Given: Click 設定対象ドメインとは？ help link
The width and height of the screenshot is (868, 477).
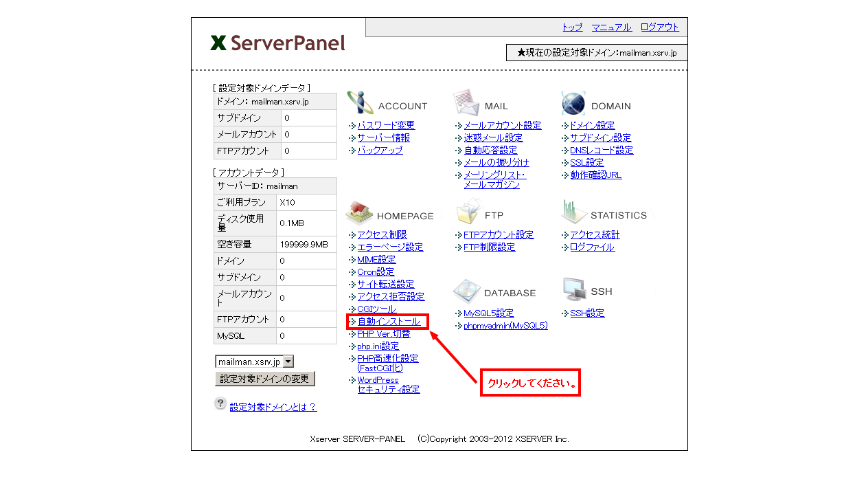Looking at the screenshot, I should coord(273,407).
